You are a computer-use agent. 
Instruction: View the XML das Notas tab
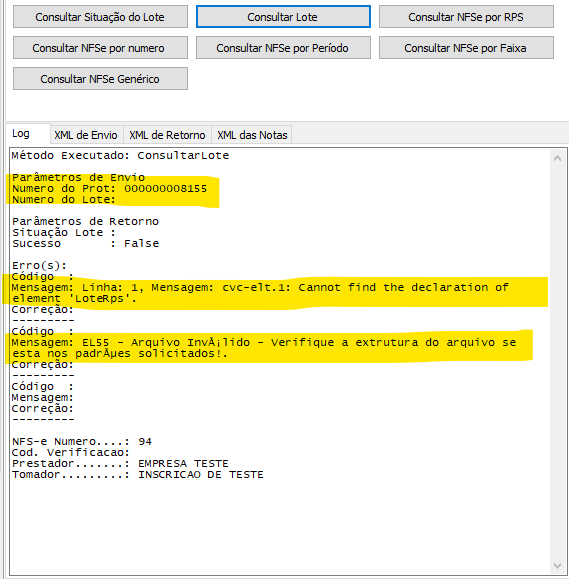click(252, 135)
